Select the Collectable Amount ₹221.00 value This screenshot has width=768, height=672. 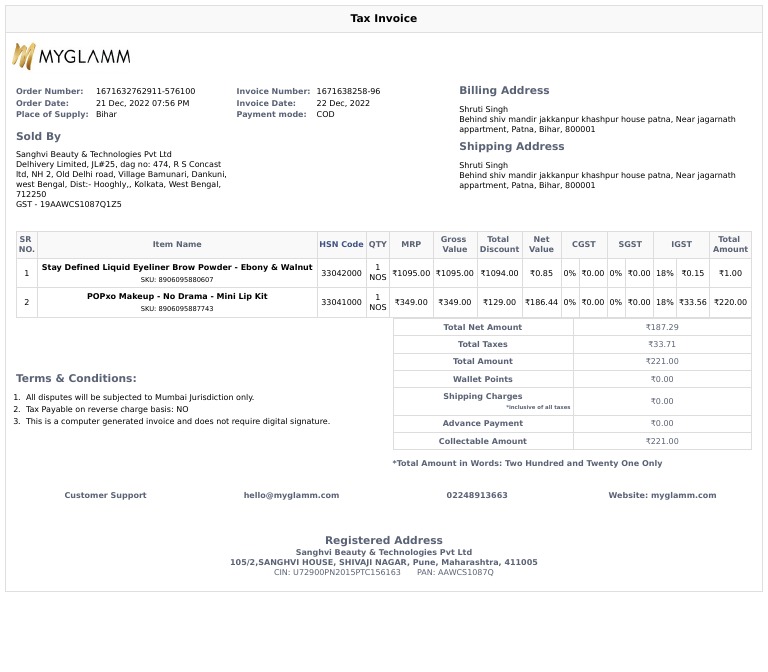[662, 441]
